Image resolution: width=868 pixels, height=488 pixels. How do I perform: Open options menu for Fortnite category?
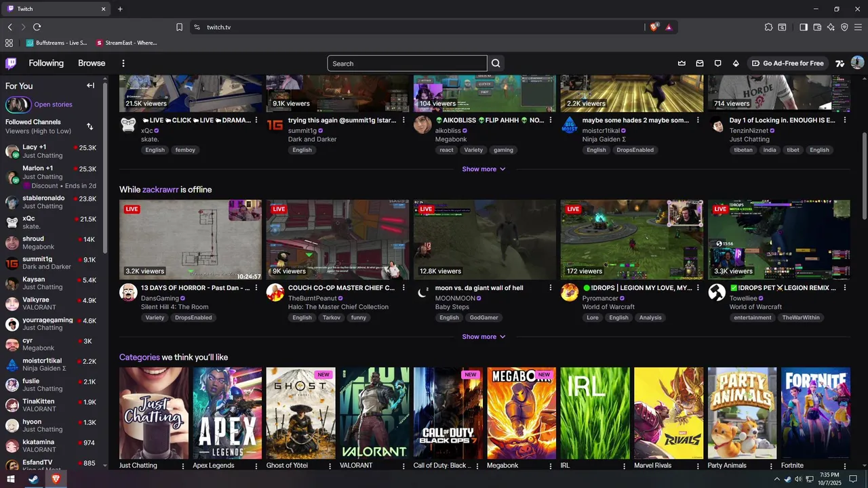(x=845, y=466)
